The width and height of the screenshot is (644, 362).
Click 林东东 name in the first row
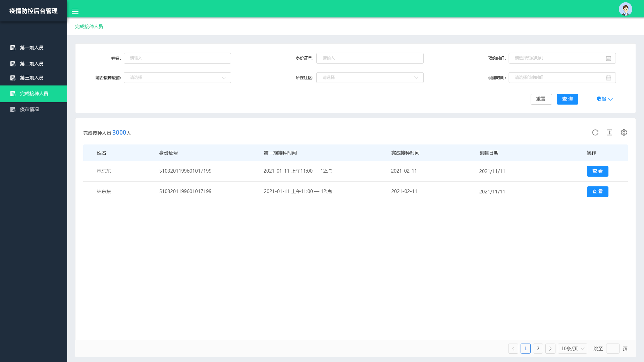[104, 171]
